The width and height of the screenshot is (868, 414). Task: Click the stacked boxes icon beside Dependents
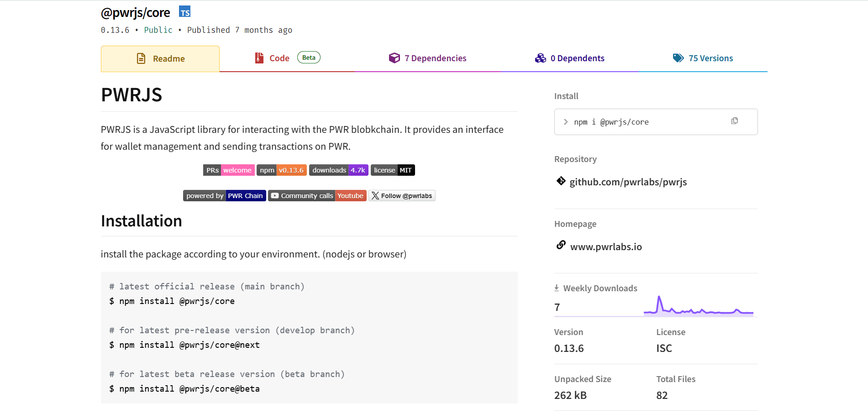pyautogui.click(x=541, y=58)
